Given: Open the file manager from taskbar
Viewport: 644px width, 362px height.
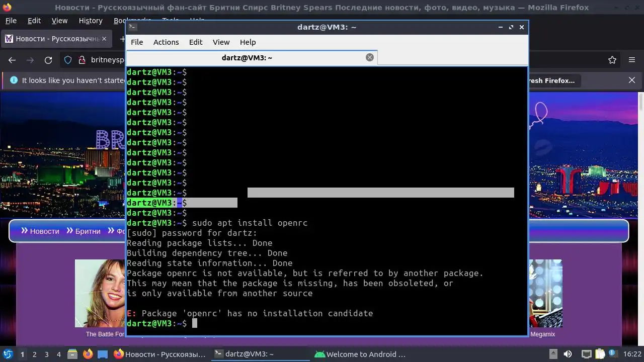Looking at the screenshot, I should click(x=72, y=354).
